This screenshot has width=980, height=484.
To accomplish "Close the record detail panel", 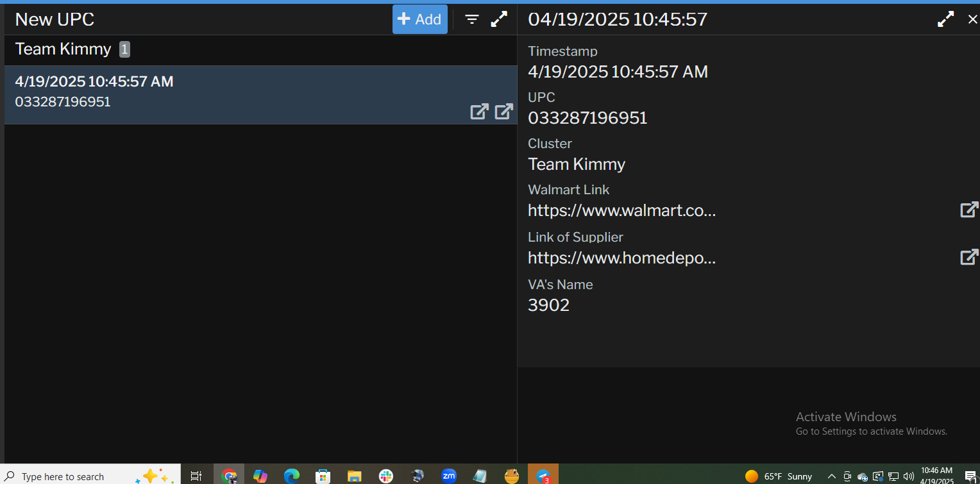I will pos(972,19).
